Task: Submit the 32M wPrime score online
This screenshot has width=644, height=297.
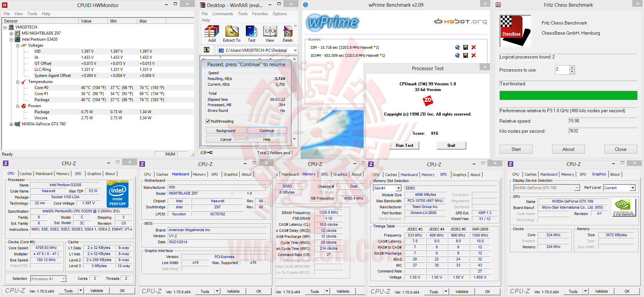Action: click(457, 47)
